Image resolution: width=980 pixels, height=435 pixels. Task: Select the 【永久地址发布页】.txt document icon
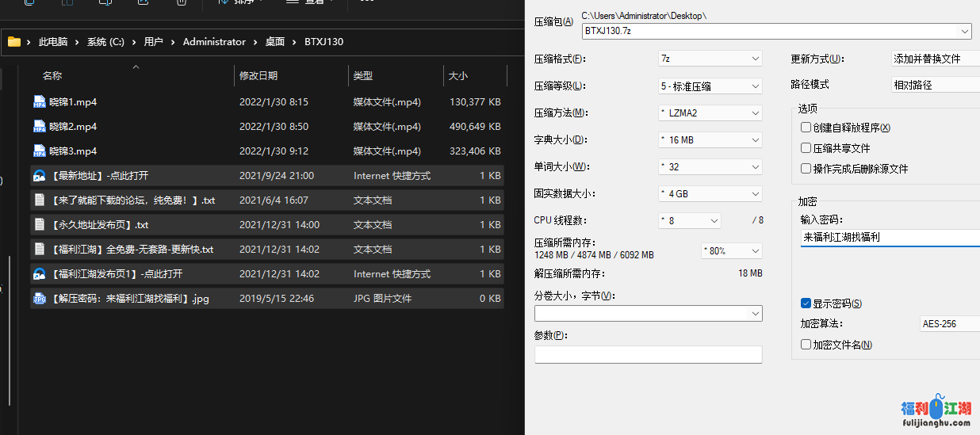coord(40,225)
